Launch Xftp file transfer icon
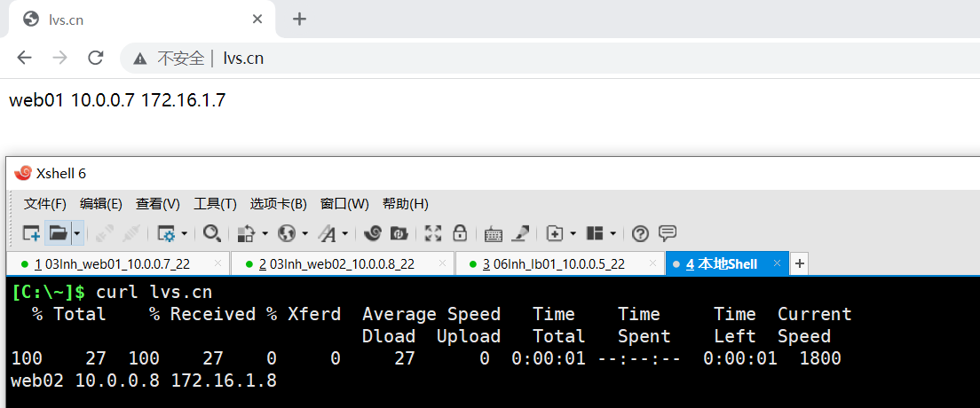This screenshot has height=408, width=980. click(399, 233)
